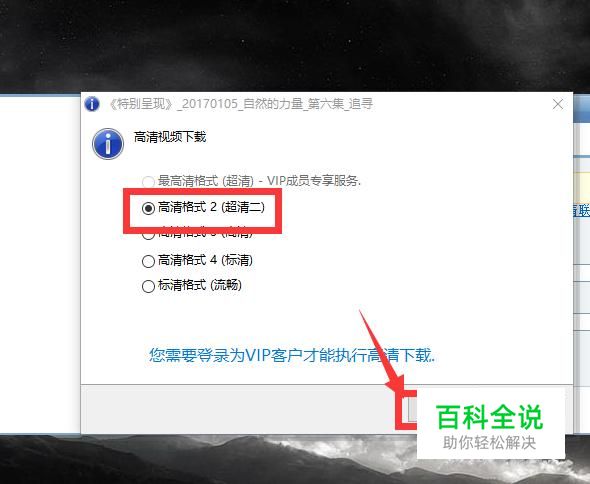Select the 高清格式 2 (超清二) radio button
Screen dimensions: 590x484
pyautogui.click(x=148, y=208)
